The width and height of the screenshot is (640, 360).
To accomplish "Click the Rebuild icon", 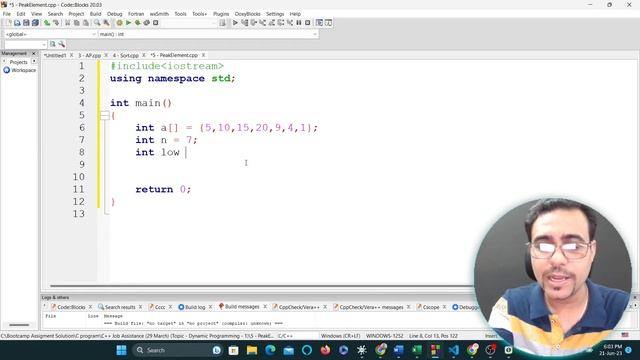I will click(x=147, y=23).
